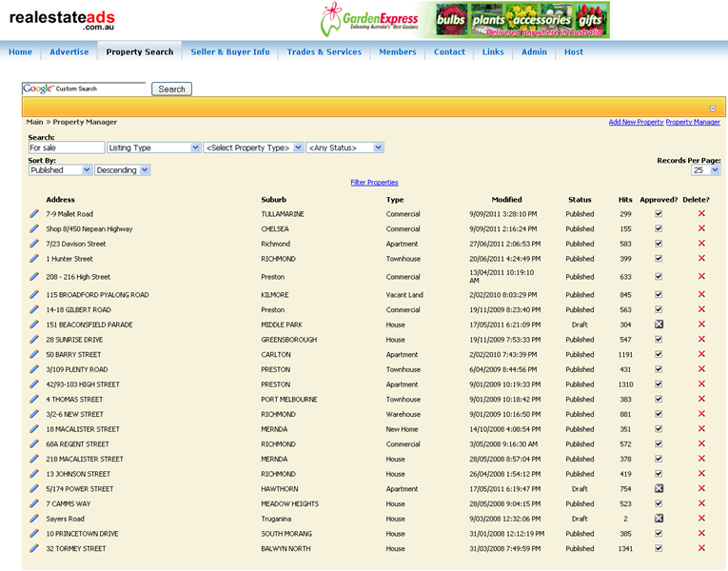This screenshot has height=571, width=728.
Task: Click the Garden Express banner ad
Action: tap(464, 20)
